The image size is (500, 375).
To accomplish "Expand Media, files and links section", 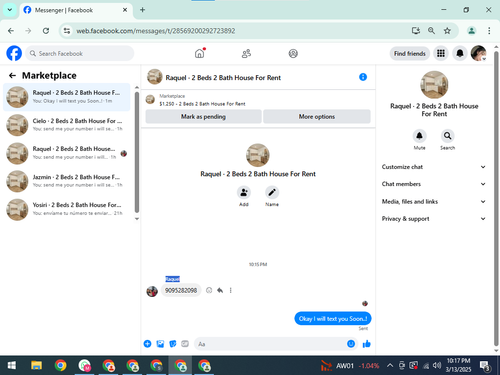I will (434, 201).
